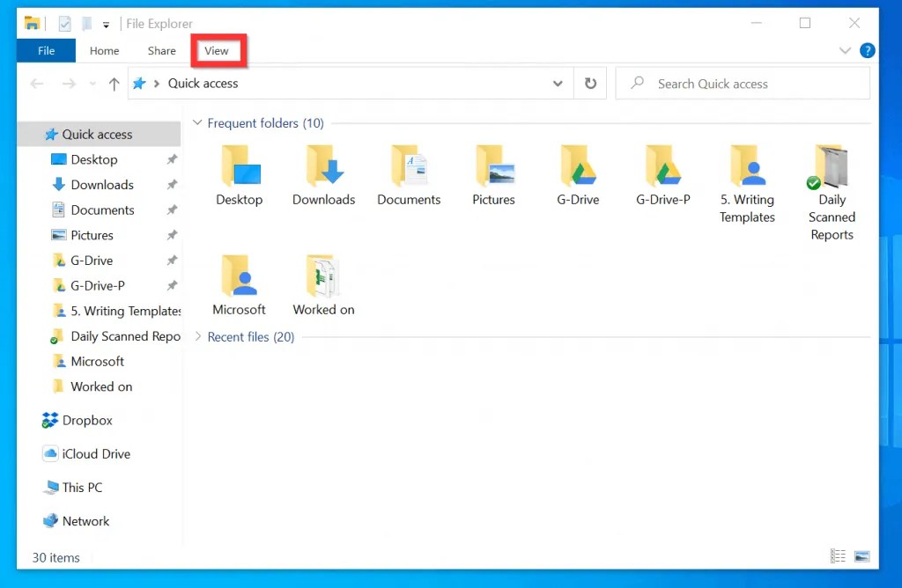902x588 pixels.
Task: Switch to Details view in the status bar
Action: 837,555
